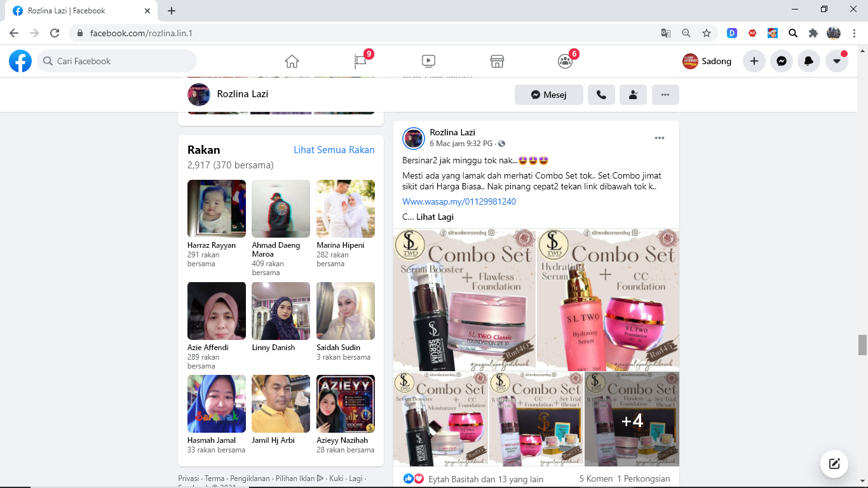Viewport: 868px width, 488px height.
Task: Open the Account dropdown arrow menu
Action: tap(837, 61)
